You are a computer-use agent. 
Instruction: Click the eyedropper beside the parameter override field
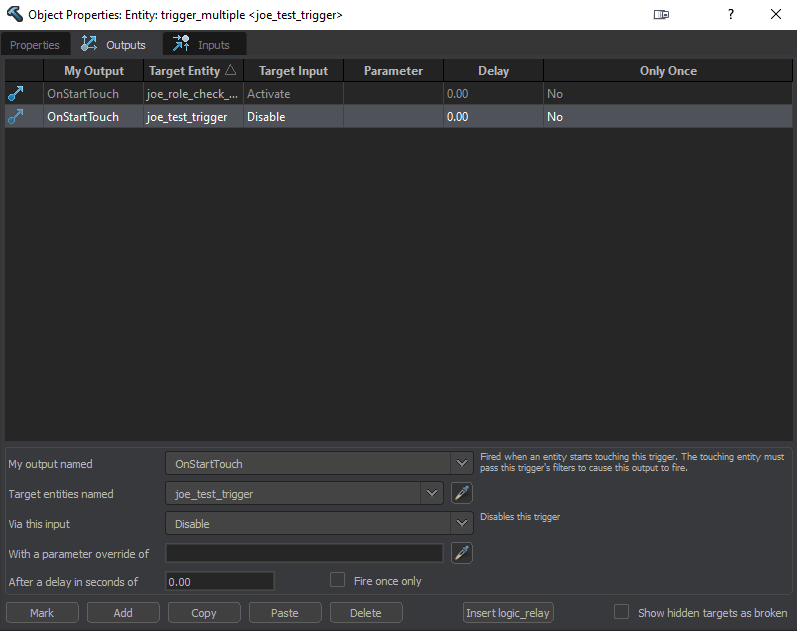pos(461,553)
